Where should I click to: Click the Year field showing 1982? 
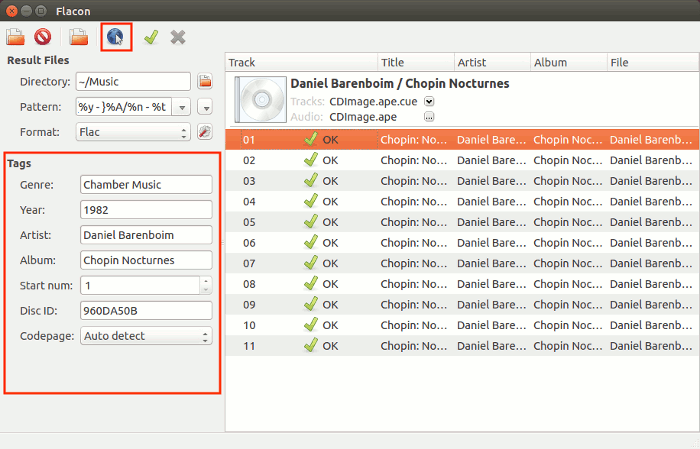pyautogui.click(x=146, y=210)
